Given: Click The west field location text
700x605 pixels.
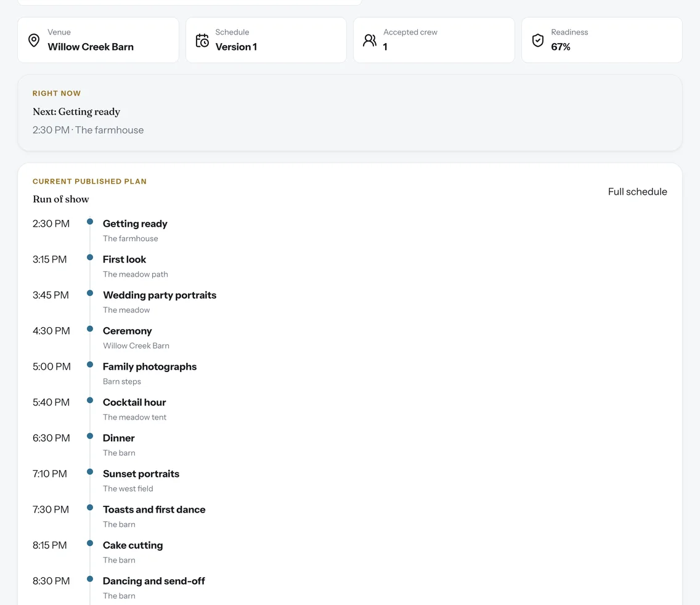Looking at the screenshot, I should [x=128, y=489].
